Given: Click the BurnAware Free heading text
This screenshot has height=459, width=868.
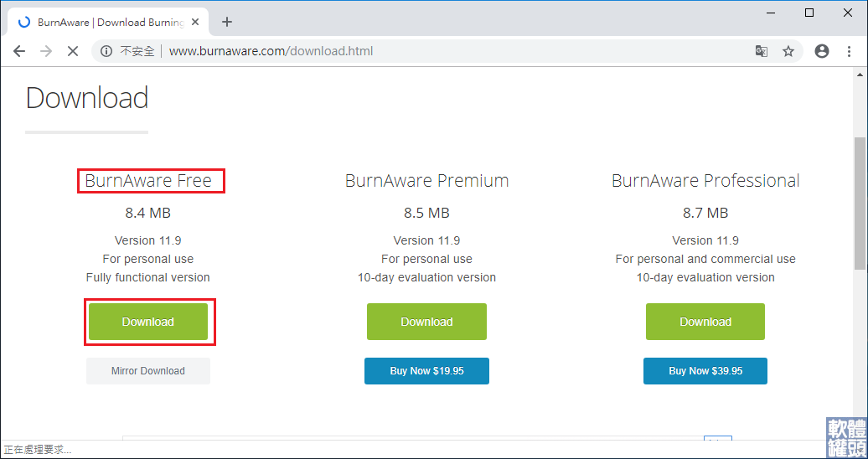Looking at the screenshot, I should (148, 181).
